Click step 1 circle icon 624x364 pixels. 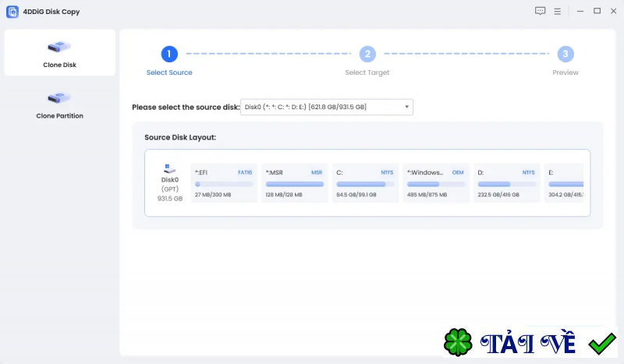coord(169,54)
